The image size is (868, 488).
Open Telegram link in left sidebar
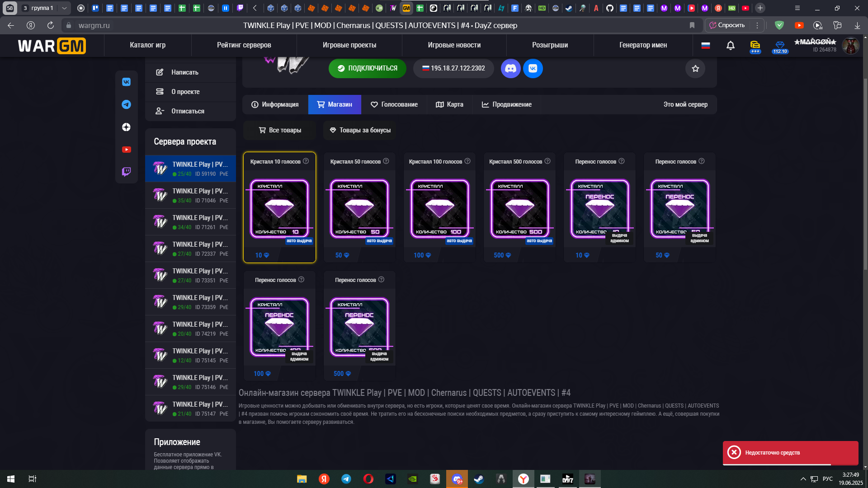pyautogui.click(x=126, y=104)
